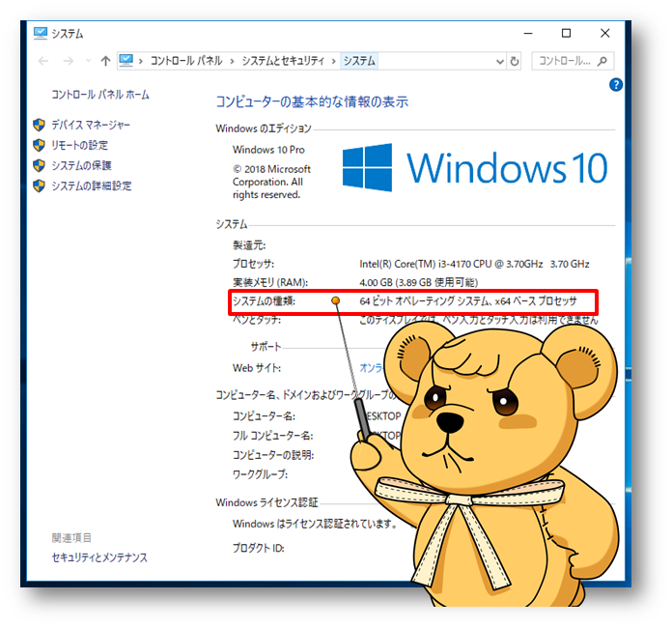Refresh the address bar with refresh icon
The image size is (672, 628).
coord(515,61)
